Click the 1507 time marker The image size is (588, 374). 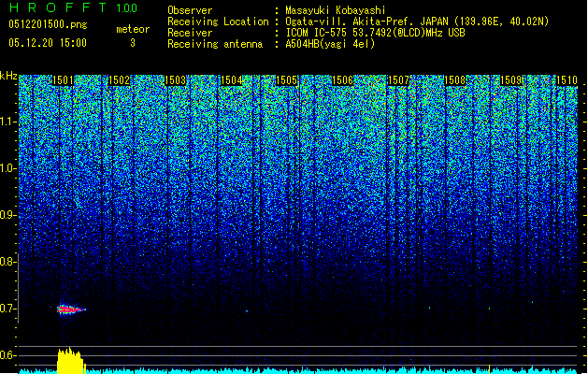click(398, 80)
